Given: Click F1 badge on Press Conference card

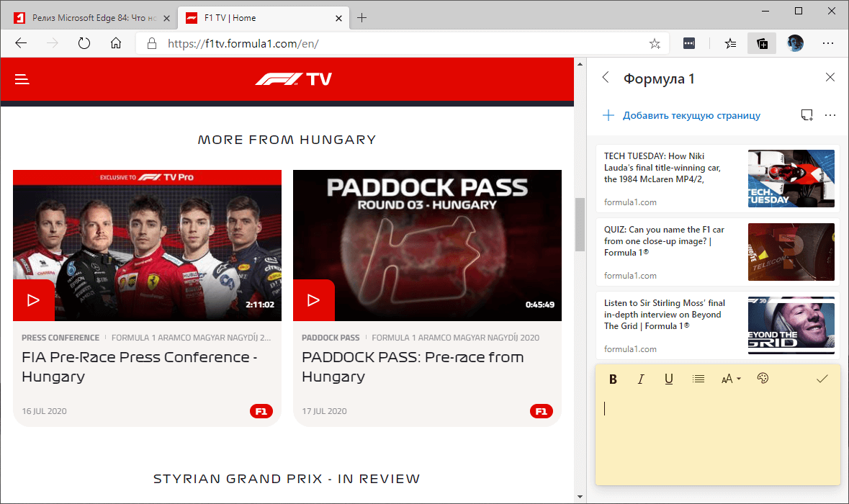Looking at the screenshot, I should [261, 411].
